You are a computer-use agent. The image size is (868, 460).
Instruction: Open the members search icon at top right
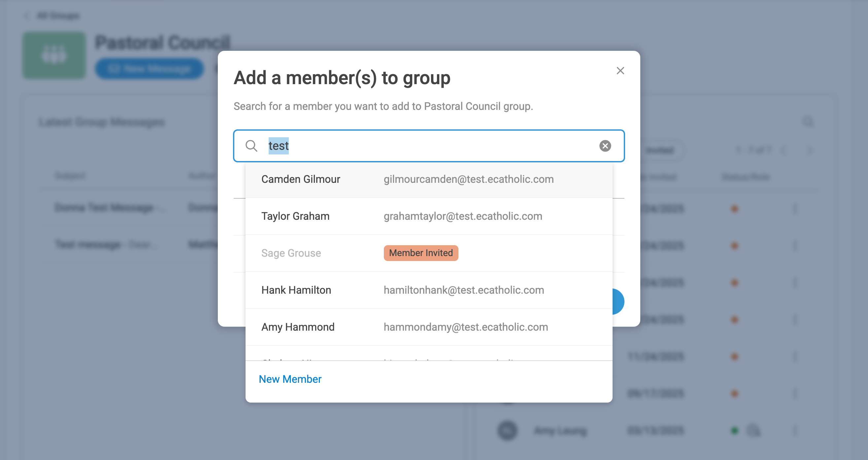coord(808,122)
